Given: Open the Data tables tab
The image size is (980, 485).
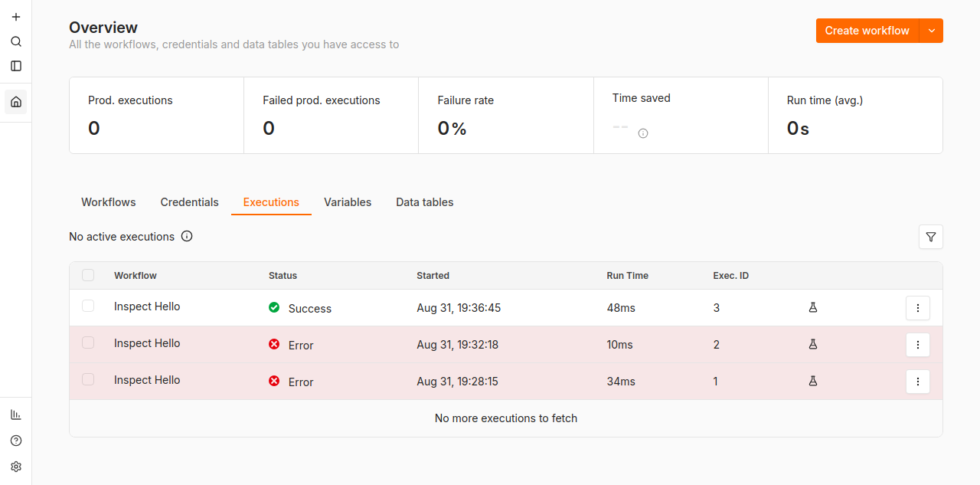Looking at the screenshot, I should 425,202.
